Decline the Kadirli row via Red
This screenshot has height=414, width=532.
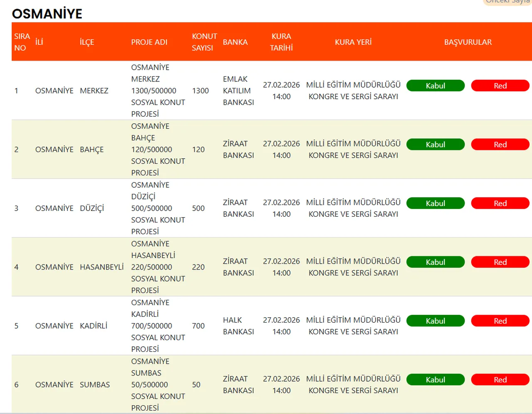coord(500,321)
